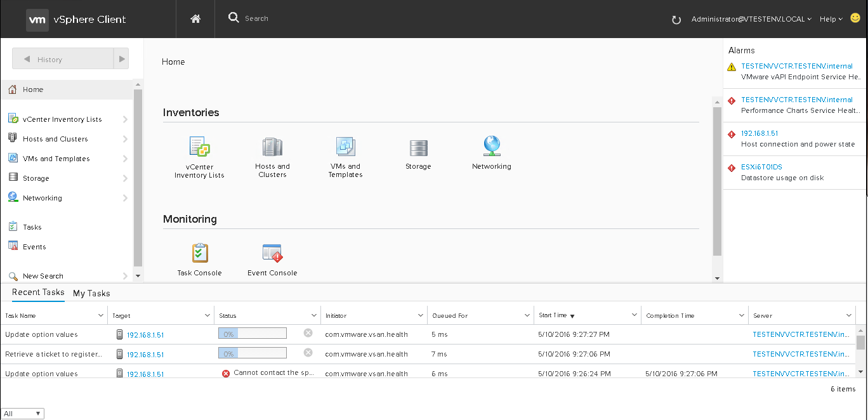Cancel the Update option values running task

pyautogui.click(x=308, y=332)
